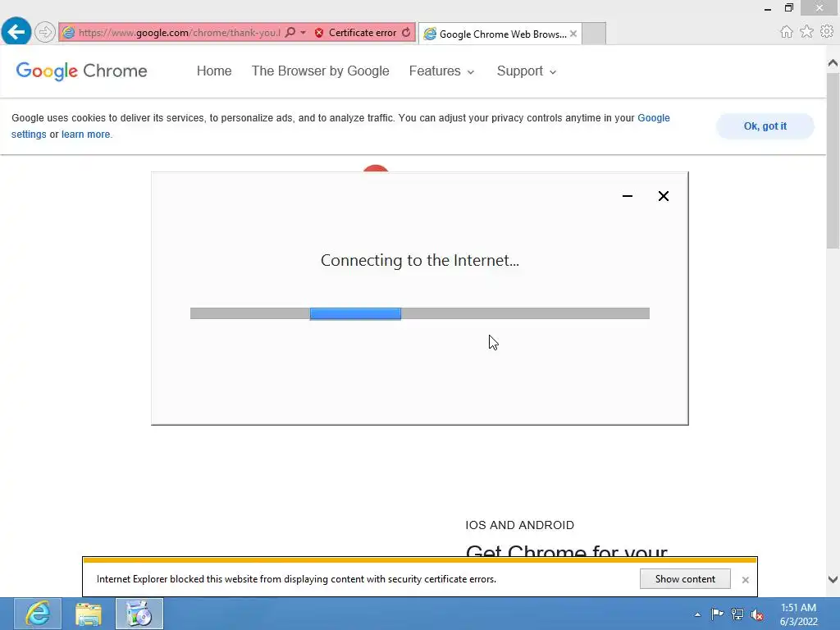The image size is (840, 630).
Task: Click the muted speaker tray icon
Action: pyautogui.click(x=757, y=614)
